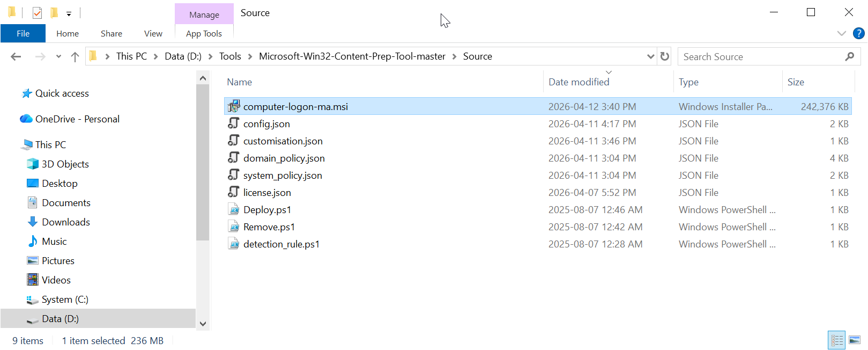Click the computer-logon-ma.msi installer icon
Image resolution: width=868 pixels, height=350 pixels.
click(x=234, y=106)
